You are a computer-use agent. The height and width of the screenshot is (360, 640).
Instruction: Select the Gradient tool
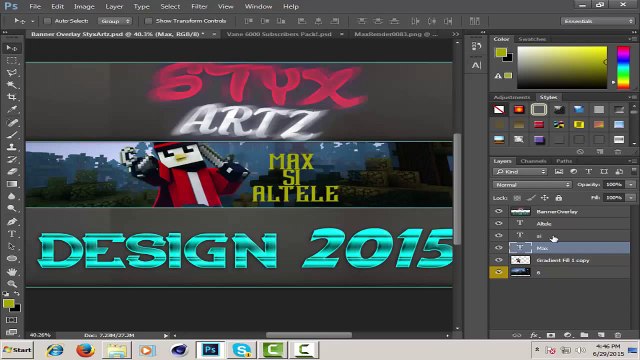[x=11, y=184]
